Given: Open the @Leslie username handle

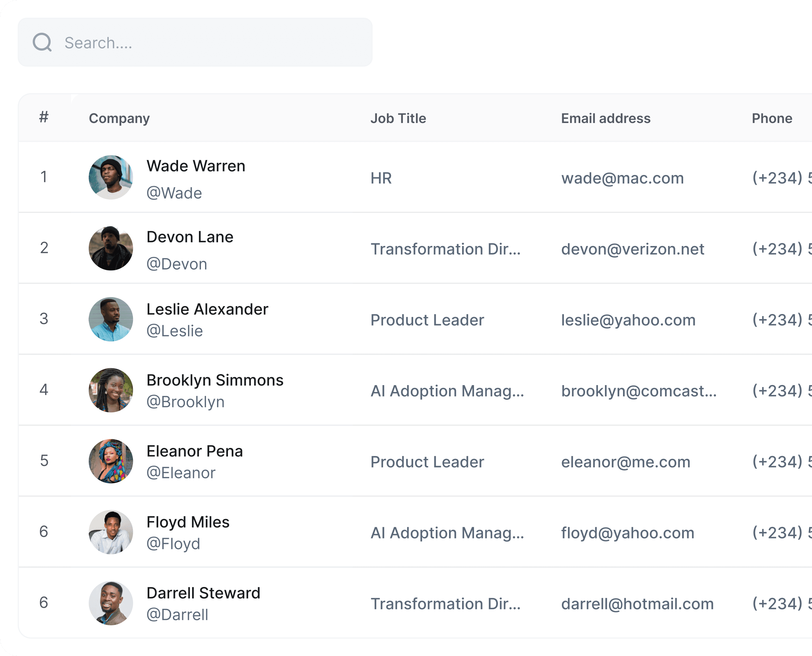Looking at the screenshot, I should (174, 331).
